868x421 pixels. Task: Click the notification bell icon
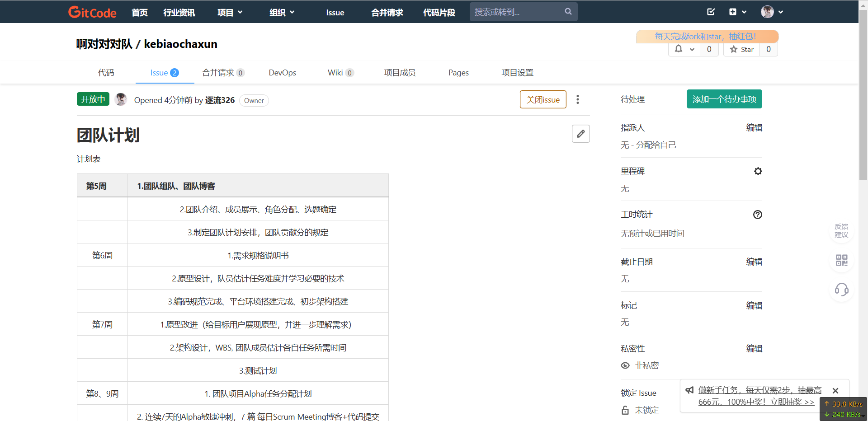[679, 49]
